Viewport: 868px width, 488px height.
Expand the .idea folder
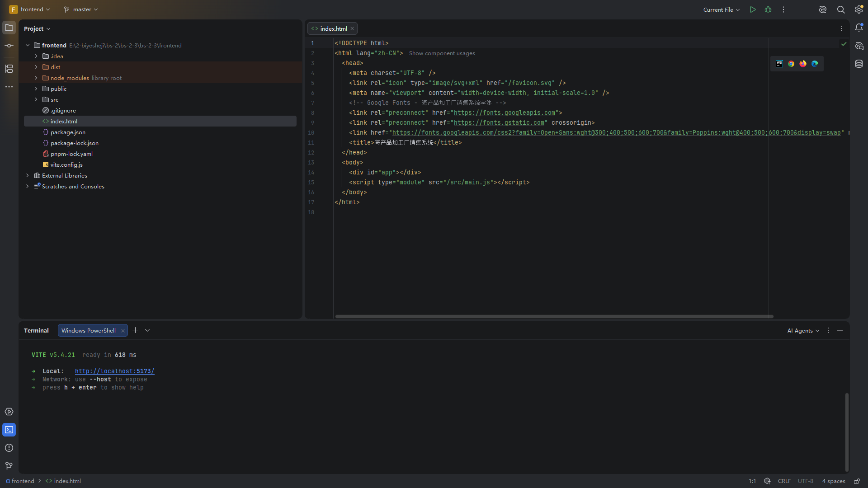(36, 56)
